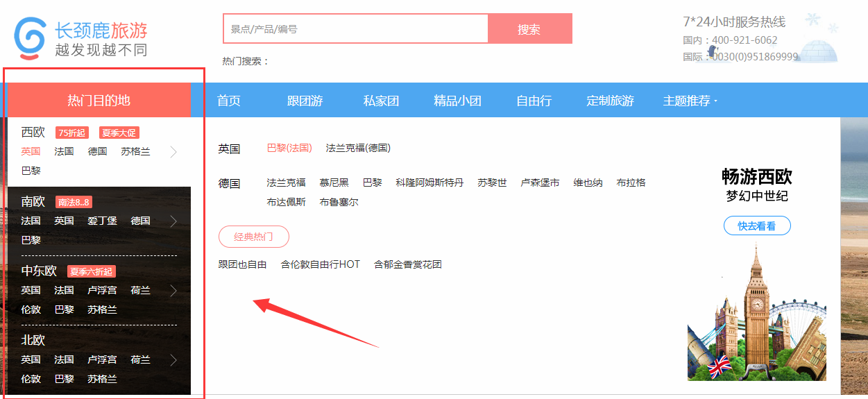
Task: Expand the 西欧 category arrow
Action: (173, 152)
